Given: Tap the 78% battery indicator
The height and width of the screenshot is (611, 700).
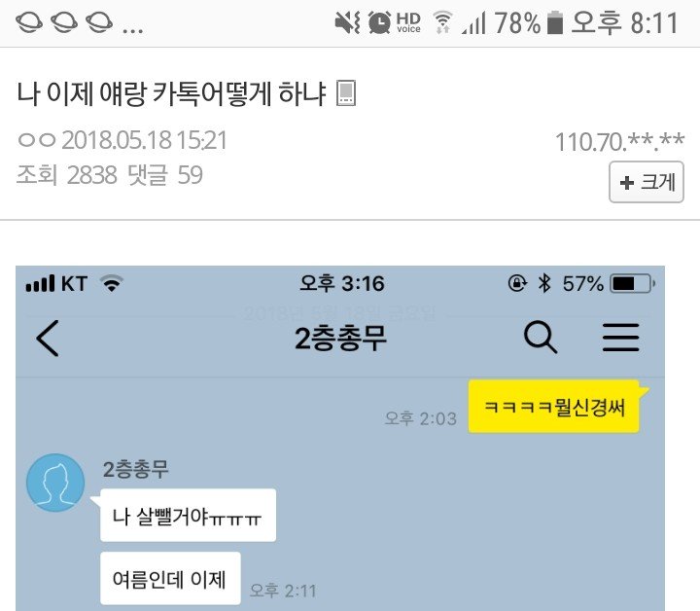Looking at the screenshot, I should (x=529, y=22).
